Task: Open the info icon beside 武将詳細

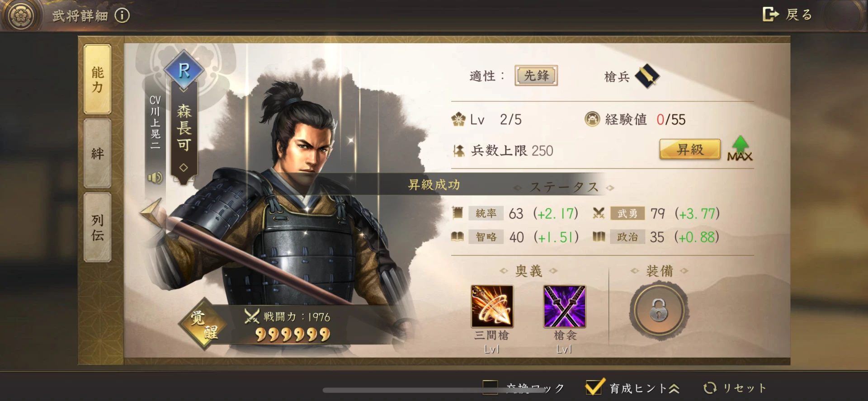Action: coord(122,16)
